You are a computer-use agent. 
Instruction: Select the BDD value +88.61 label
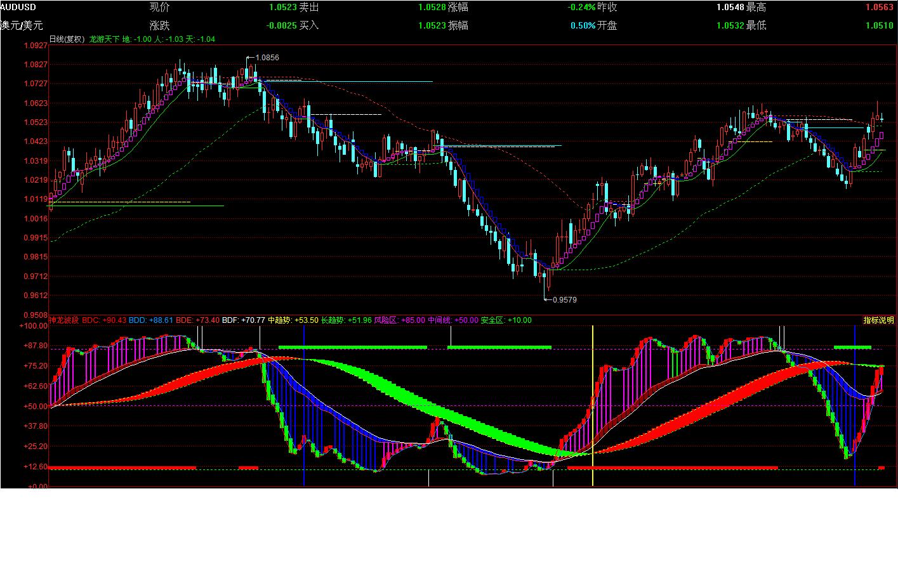point(151,320)
